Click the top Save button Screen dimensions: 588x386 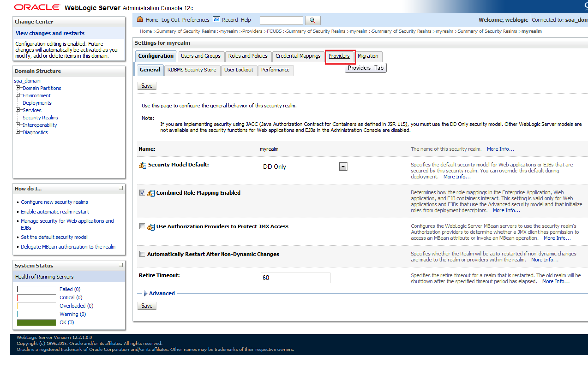tap(147, 86)
